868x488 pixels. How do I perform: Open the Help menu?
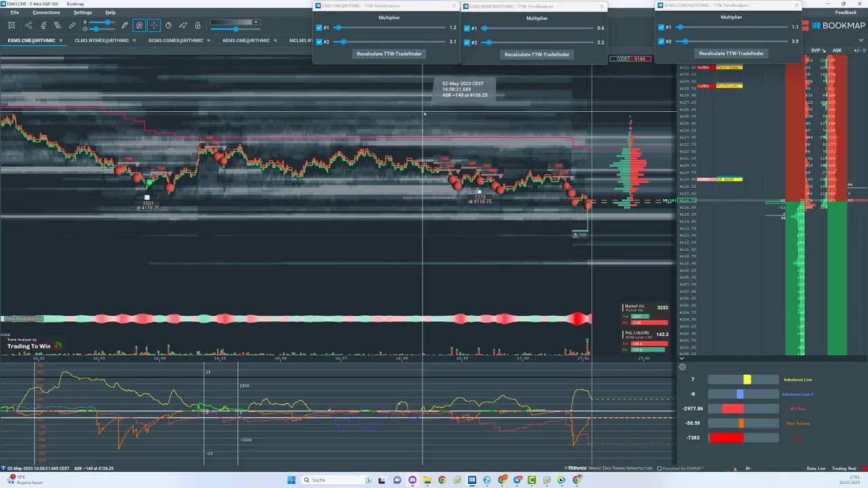coord(110,12)
